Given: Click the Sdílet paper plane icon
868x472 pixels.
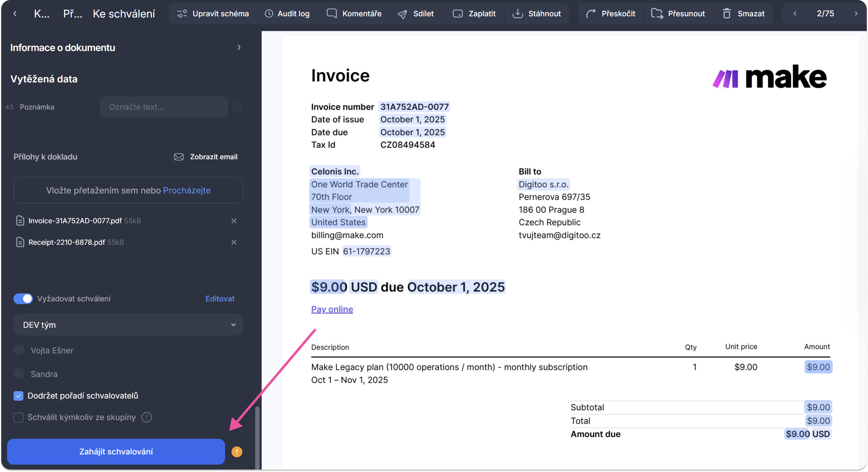Looking at the screenshot, I should [402, 14].
